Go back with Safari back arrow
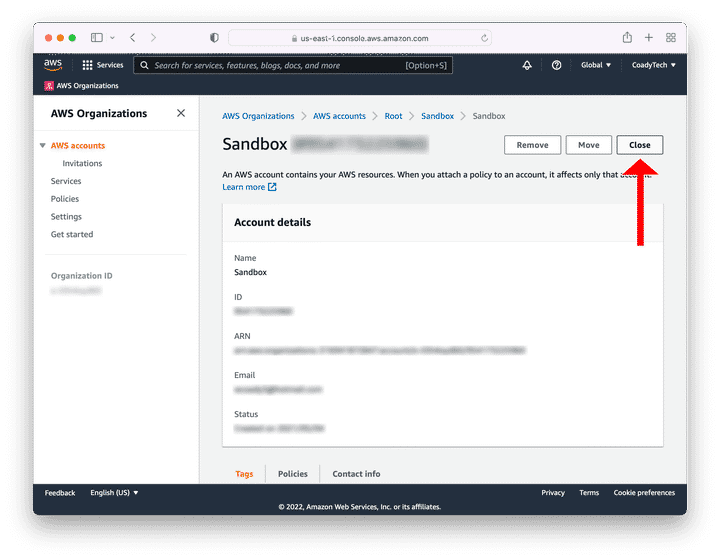This screenshot has width=720, height=559. coord(133,38)
